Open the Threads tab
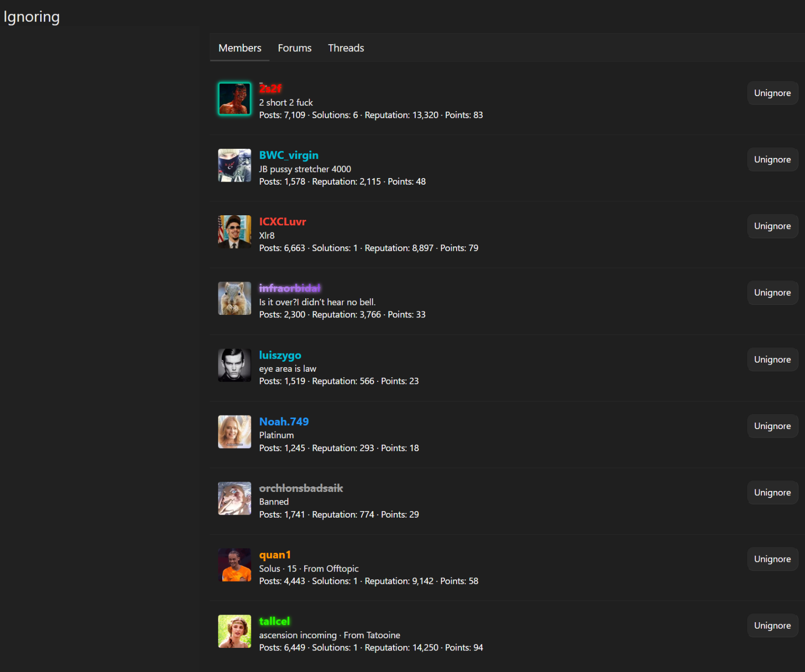Viewport: 805px width, 672px height. (346, 48)
